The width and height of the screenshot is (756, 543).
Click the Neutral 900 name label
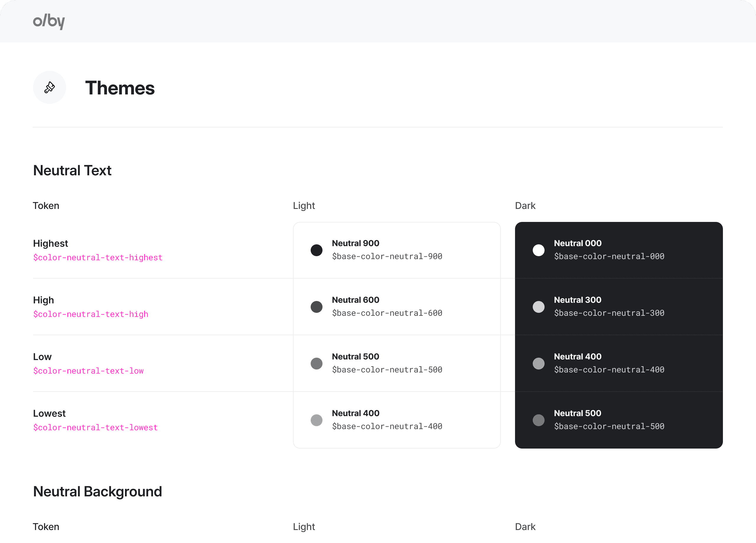tap(355, 243)
